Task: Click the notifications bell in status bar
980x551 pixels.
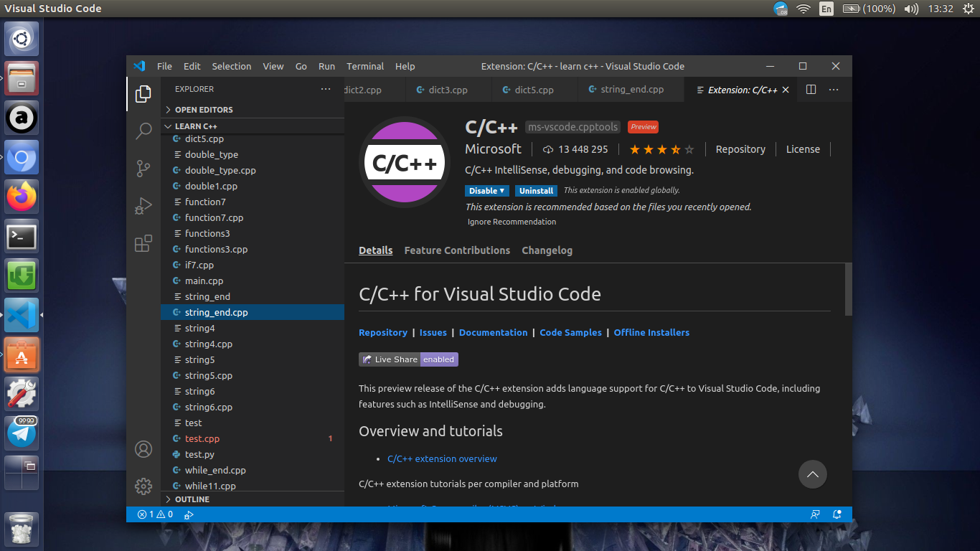Action: click(x=837, y=514)
